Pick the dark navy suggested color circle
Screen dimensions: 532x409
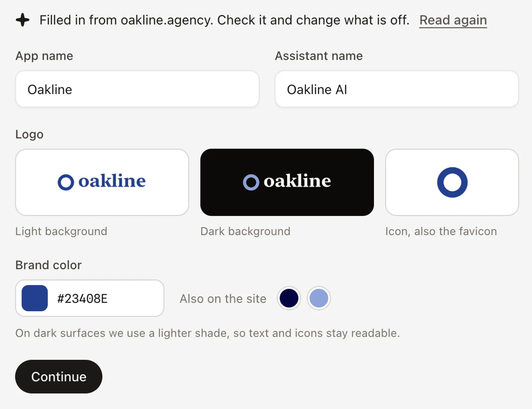click(289, 298)
